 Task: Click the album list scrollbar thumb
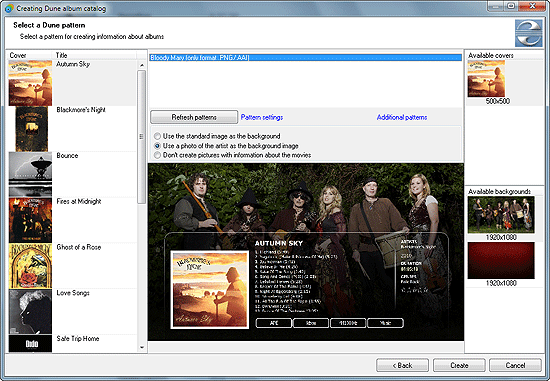142,137
